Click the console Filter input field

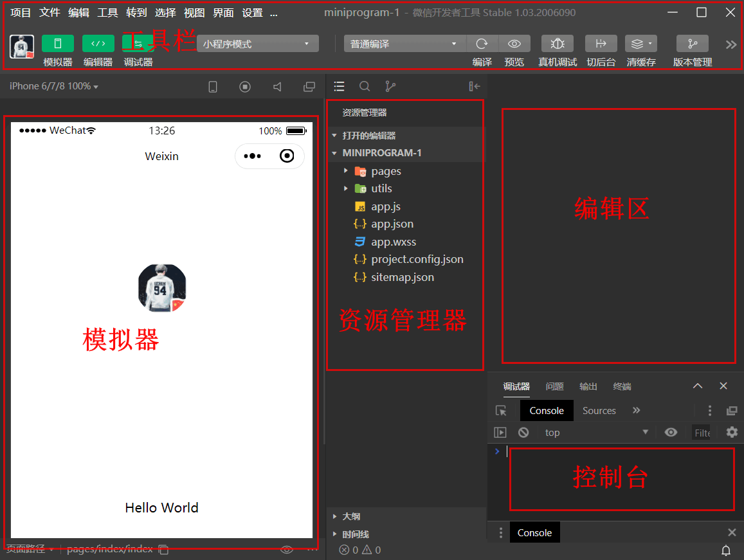(702, 432)
